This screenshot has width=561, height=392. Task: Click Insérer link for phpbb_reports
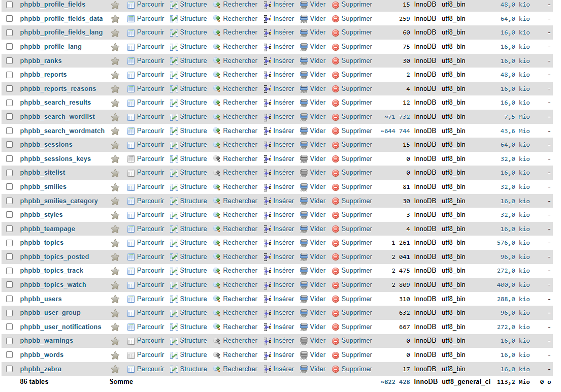283,75
